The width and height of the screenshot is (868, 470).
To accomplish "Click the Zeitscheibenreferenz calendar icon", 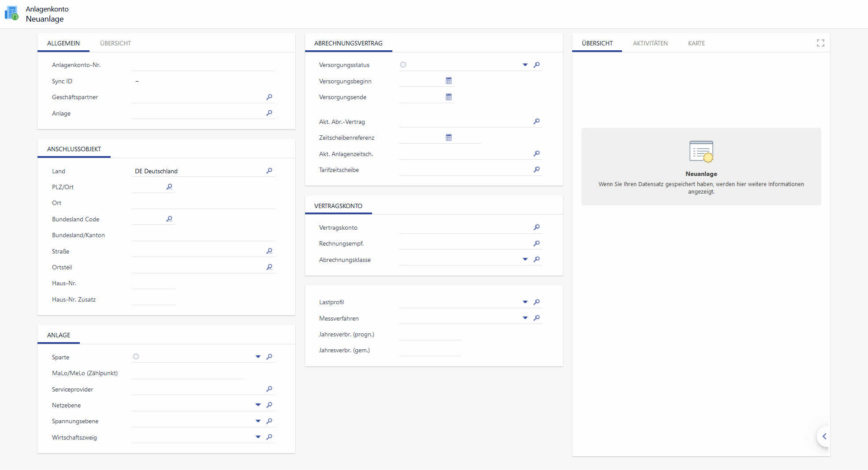I will click(448, 138).
